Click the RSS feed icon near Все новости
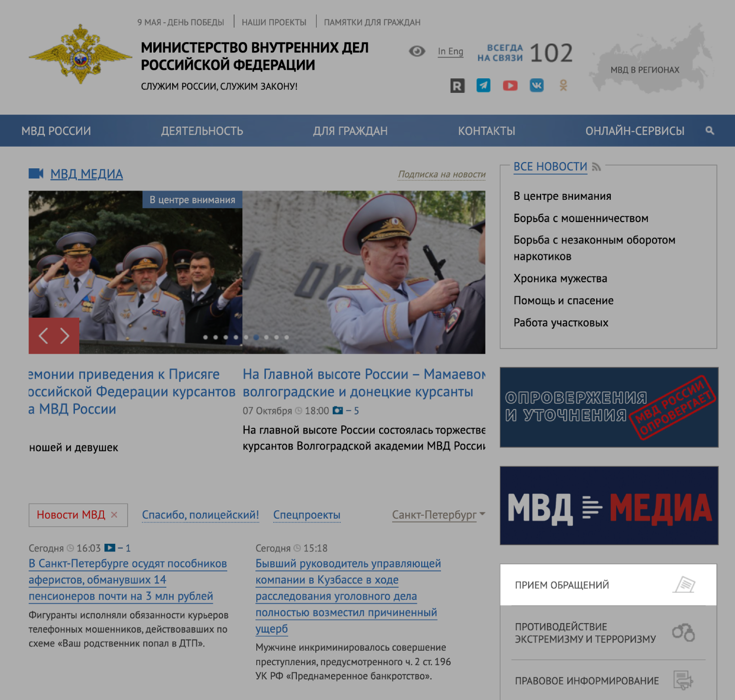 point(596,167)
